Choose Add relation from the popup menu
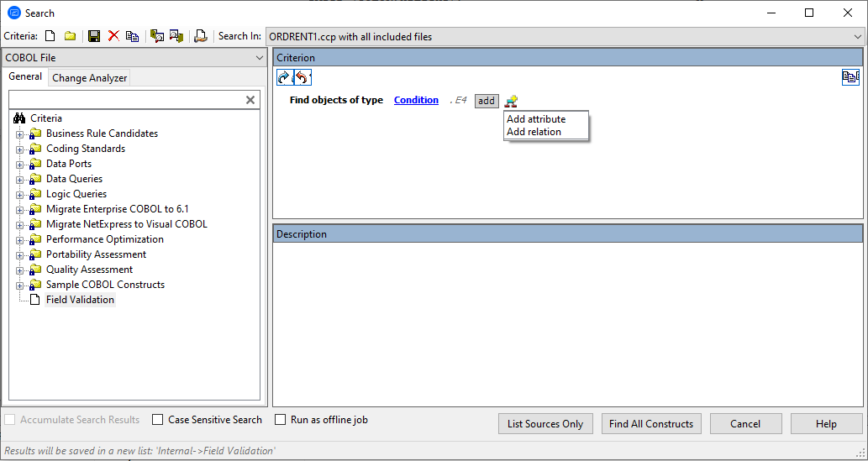 (x=534, y=132)
